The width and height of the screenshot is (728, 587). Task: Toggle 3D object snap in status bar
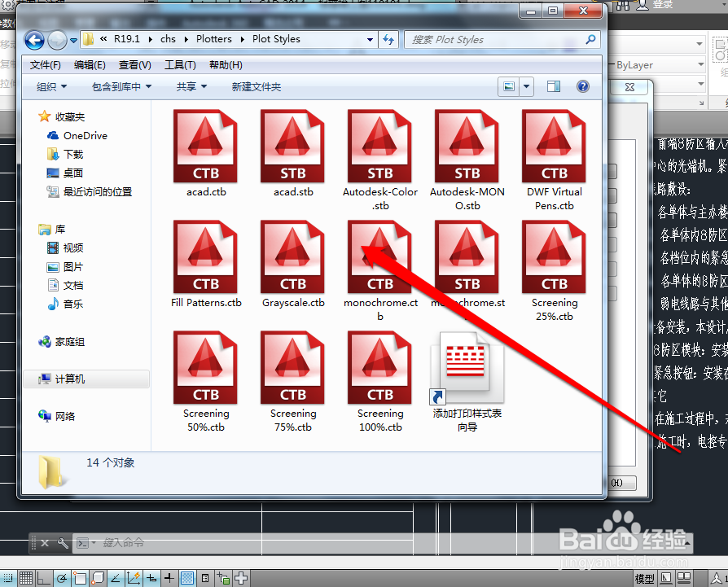pyautogui.click(x=98, y=578)
